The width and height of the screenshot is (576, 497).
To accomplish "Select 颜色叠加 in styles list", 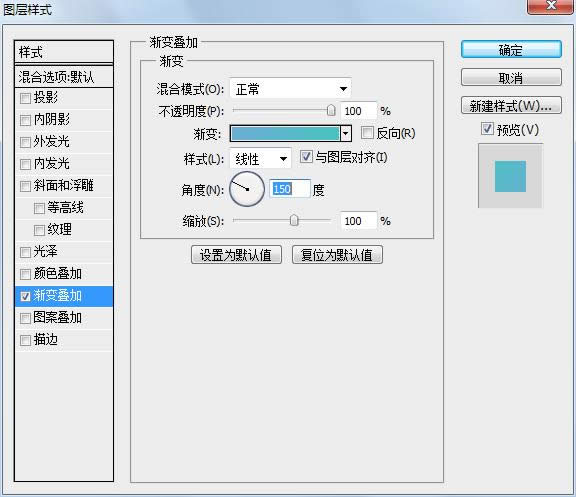I will 64,274.
